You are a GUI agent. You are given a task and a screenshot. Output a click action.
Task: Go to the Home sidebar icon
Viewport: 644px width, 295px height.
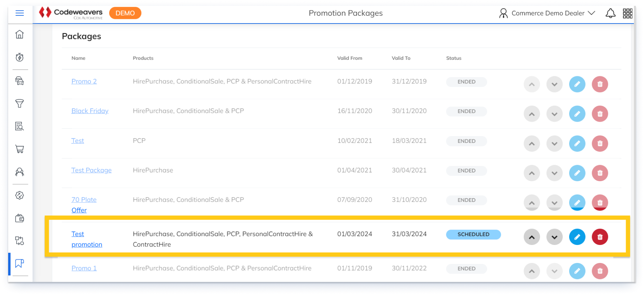[20, 34]
